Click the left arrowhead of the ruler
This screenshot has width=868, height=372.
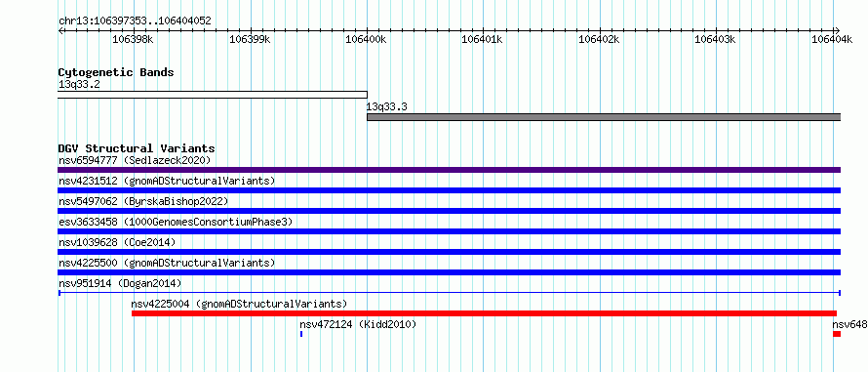pos(60,30)
